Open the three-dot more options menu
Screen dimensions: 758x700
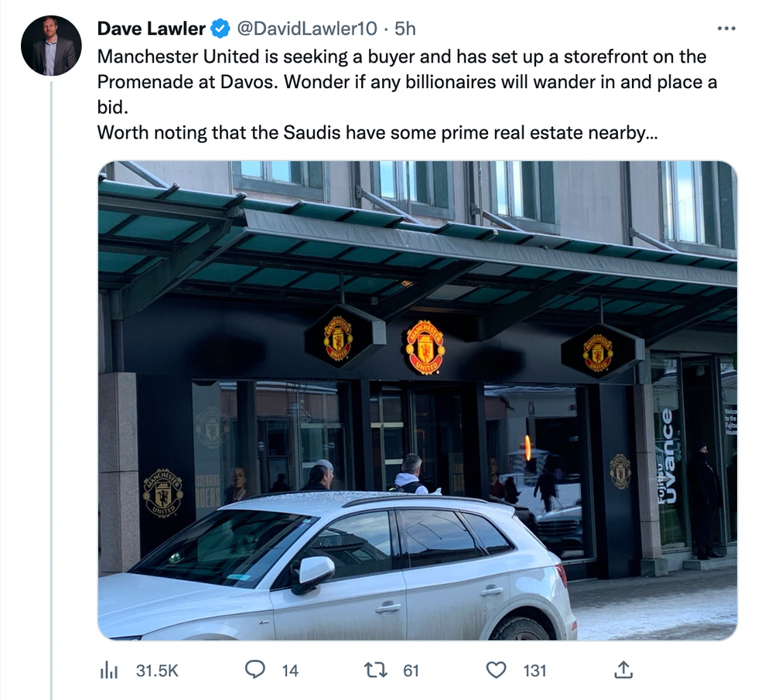pos(726,29)
